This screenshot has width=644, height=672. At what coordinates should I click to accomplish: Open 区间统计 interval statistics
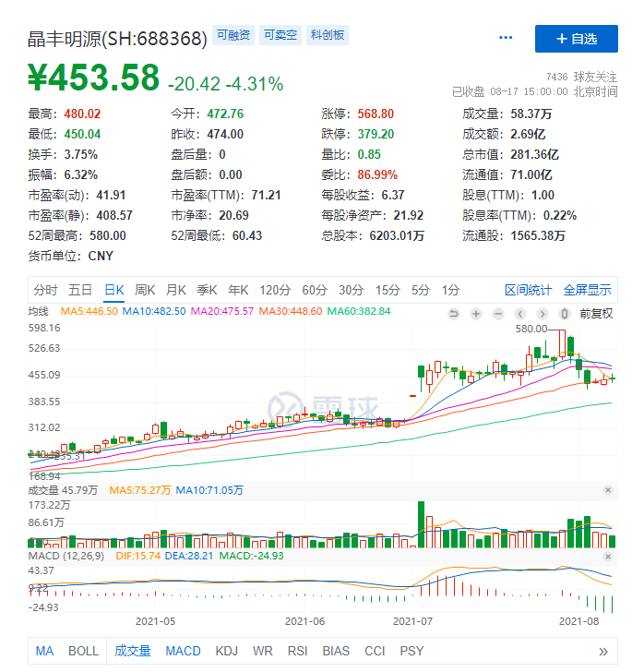528,290
